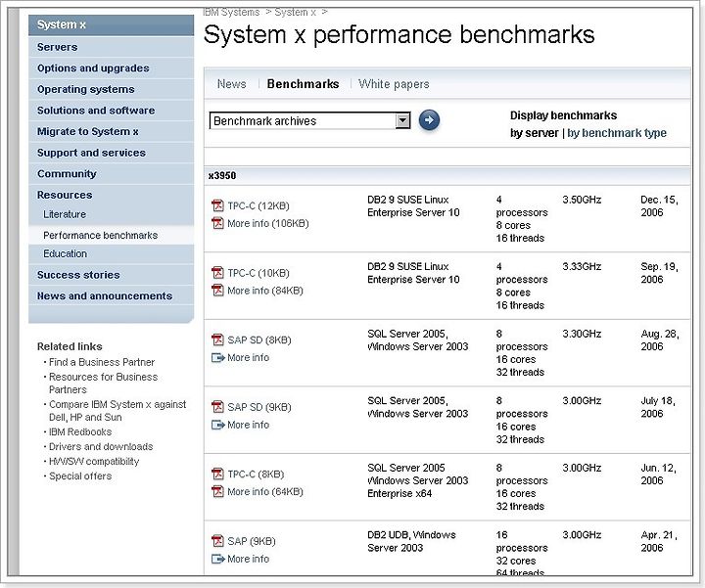This screenshot has width=705, height=588.
Task: Open Success stories menu item
Action: 111,275
